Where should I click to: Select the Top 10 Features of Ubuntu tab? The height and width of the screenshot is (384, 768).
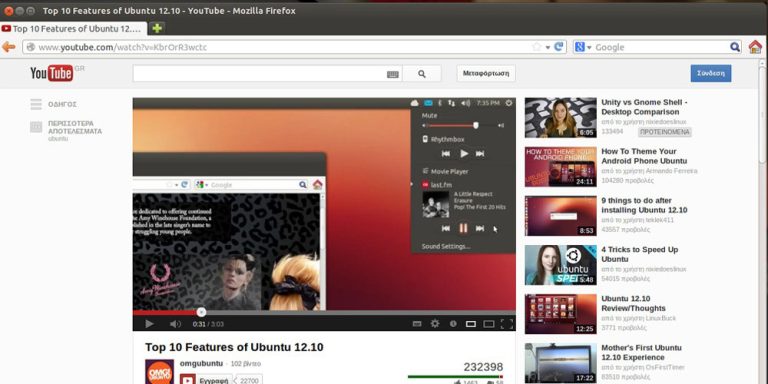pyautogui.click(x=73, y=28)
